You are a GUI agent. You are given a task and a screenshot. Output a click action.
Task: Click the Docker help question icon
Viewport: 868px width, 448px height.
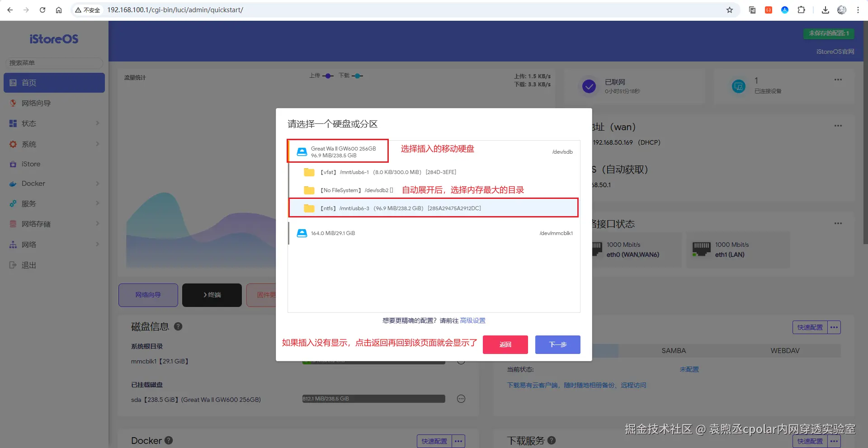click(x=169, y=440)
